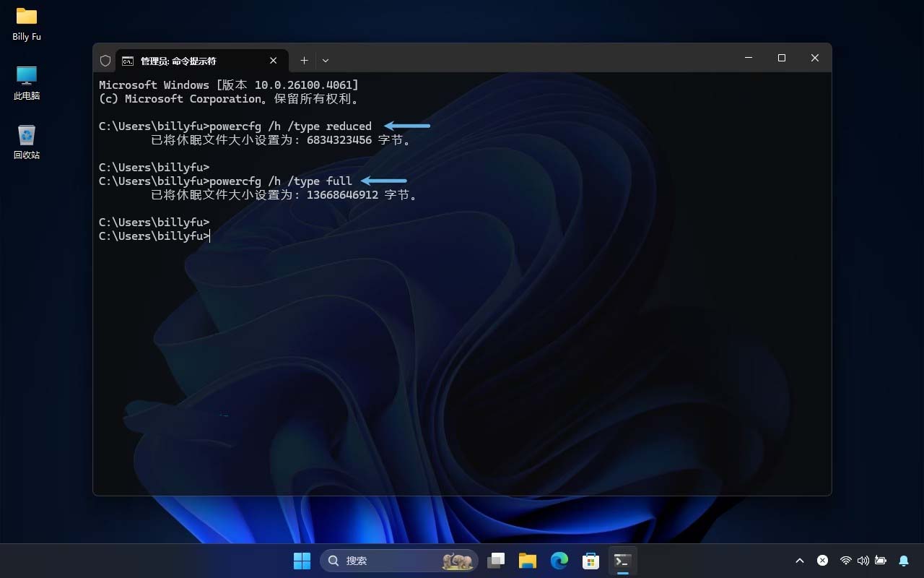Expand the hidden system tray icons chevron
This screenshot has height=578, width=924.
tap(800, 561)
